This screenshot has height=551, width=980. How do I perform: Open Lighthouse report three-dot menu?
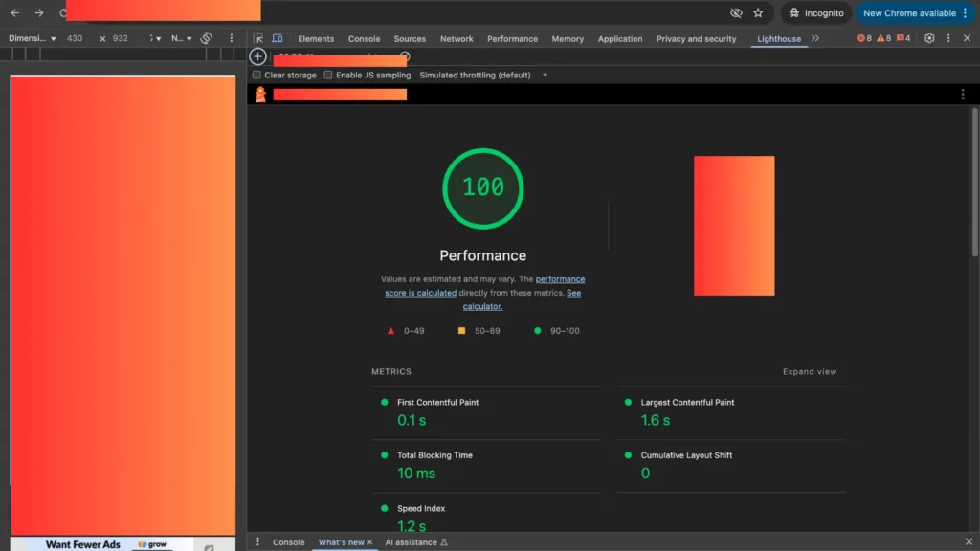click(x=963, y=94)
